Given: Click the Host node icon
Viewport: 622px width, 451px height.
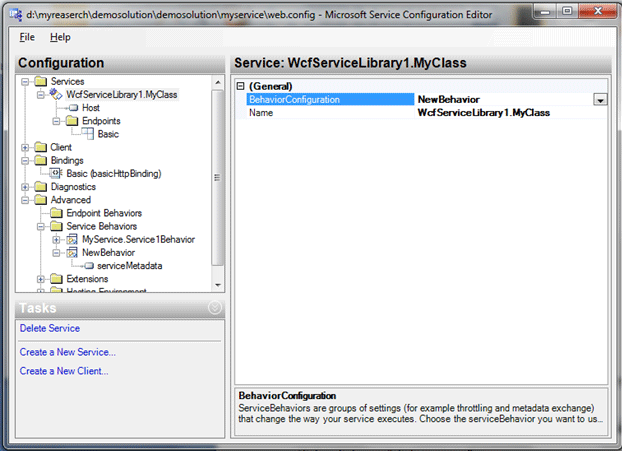Looking at the screenshot, I should pyautogui.click(x=74, y=107).
